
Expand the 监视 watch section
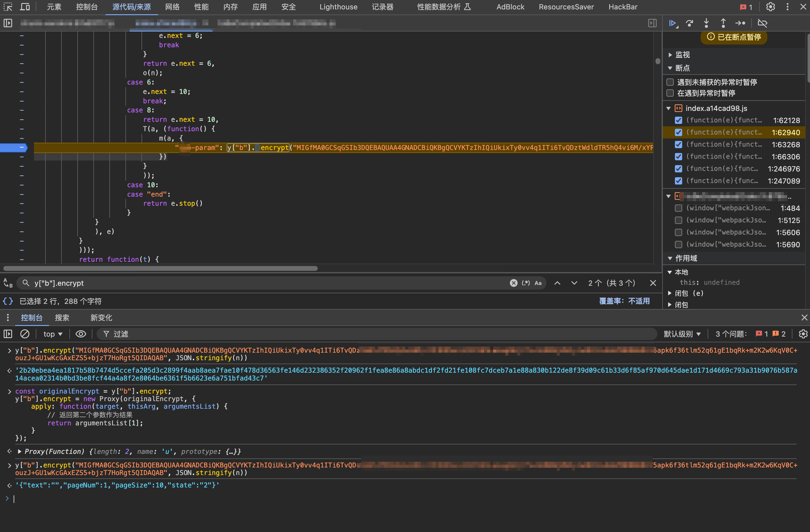click(x=670, y=55)
